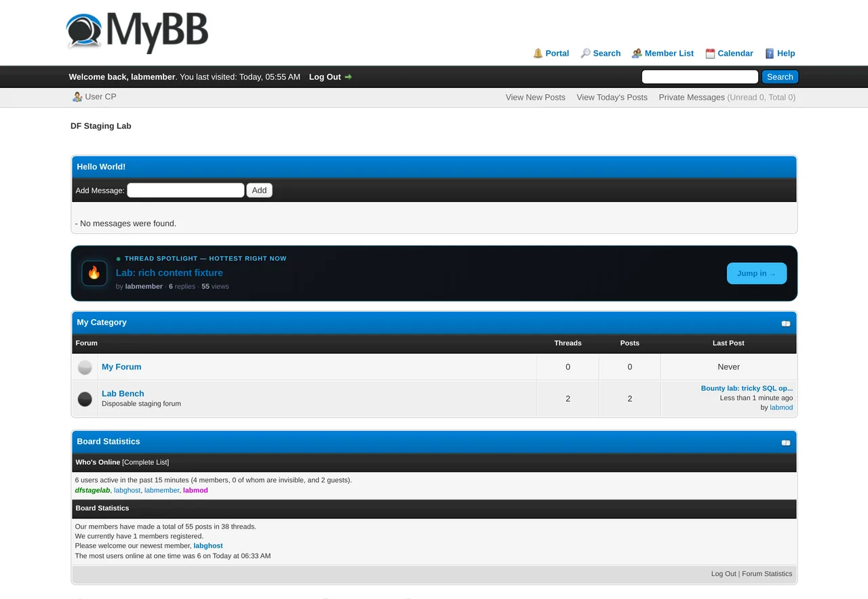Click the Member List people icon
Image resolution: width=868 pixels, height=599 pixels.
(x=637, y=54)
